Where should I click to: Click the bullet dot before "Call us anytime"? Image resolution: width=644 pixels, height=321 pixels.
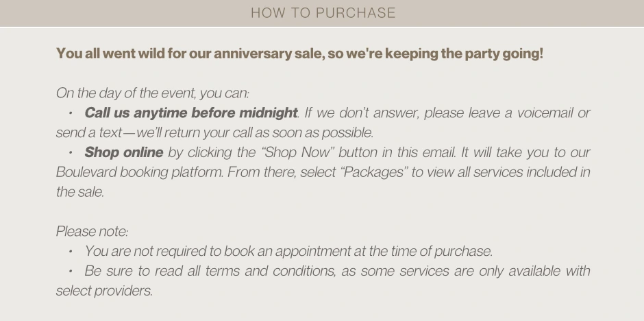click(71, 112)
